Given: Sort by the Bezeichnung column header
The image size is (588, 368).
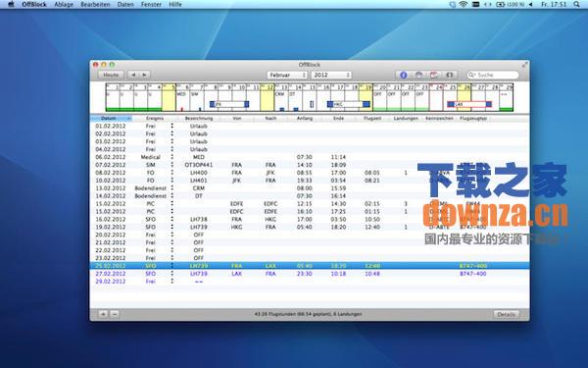Looking at the screenshot, I should pyautogui.click(x=199, y=119).
